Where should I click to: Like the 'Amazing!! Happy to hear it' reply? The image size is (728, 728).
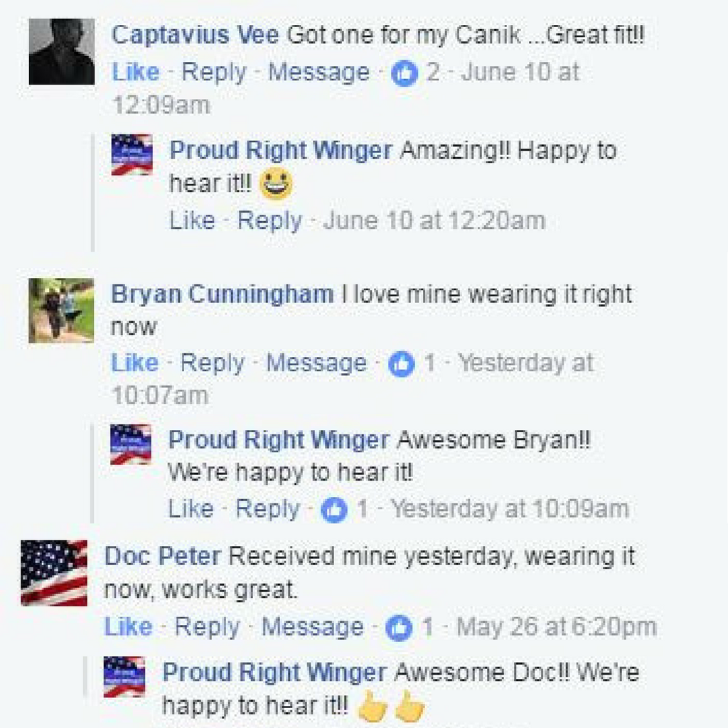point(192,220)
